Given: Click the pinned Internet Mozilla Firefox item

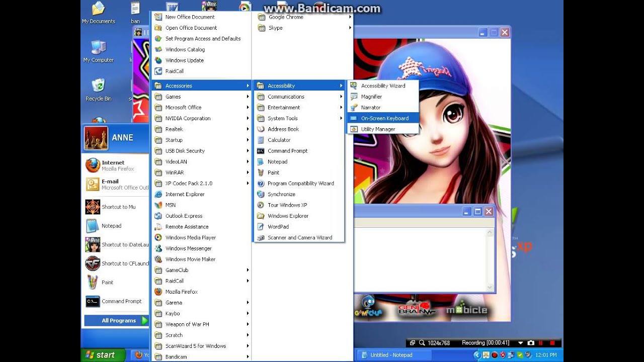Looking at the screenshot, I should point(117,165).
